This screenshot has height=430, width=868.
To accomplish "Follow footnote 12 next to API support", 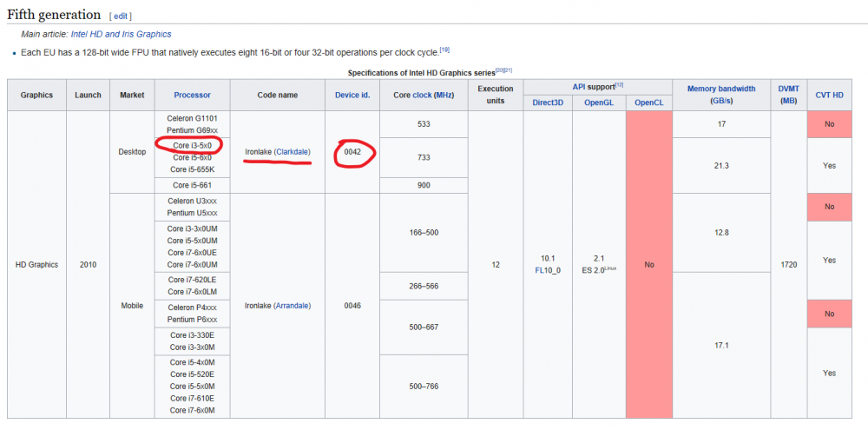I will coord(618,84).
